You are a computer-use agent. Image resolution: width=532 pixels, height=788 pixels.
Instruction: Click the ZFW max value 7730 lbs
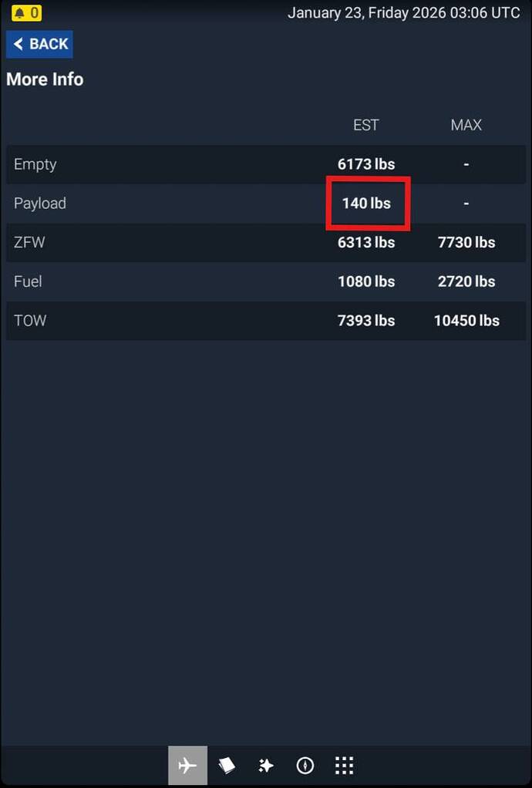466,242
